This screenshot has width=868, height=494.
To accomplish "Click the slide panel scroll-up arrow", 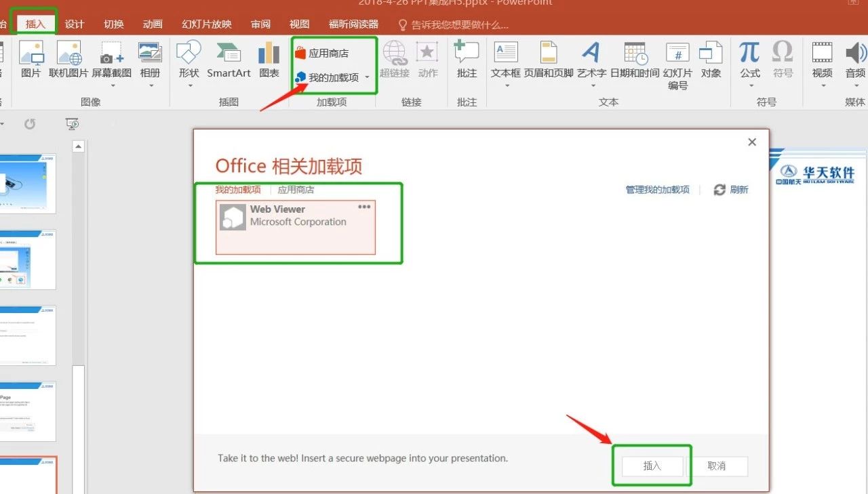I will (79, 146).
